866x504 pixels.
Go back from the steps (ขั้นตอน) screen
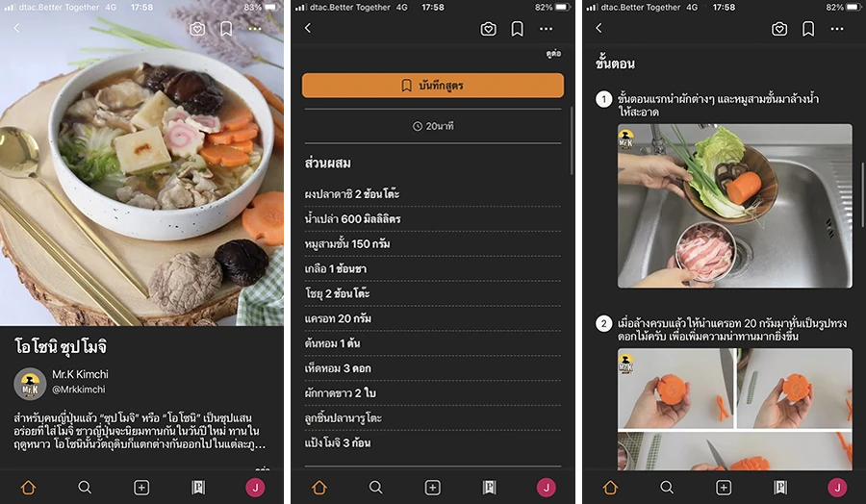coord(599,29)
